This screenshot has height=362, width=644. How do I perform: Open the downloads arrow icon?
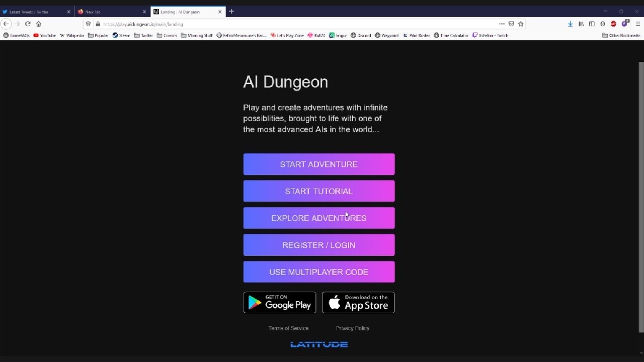[570, 24]
